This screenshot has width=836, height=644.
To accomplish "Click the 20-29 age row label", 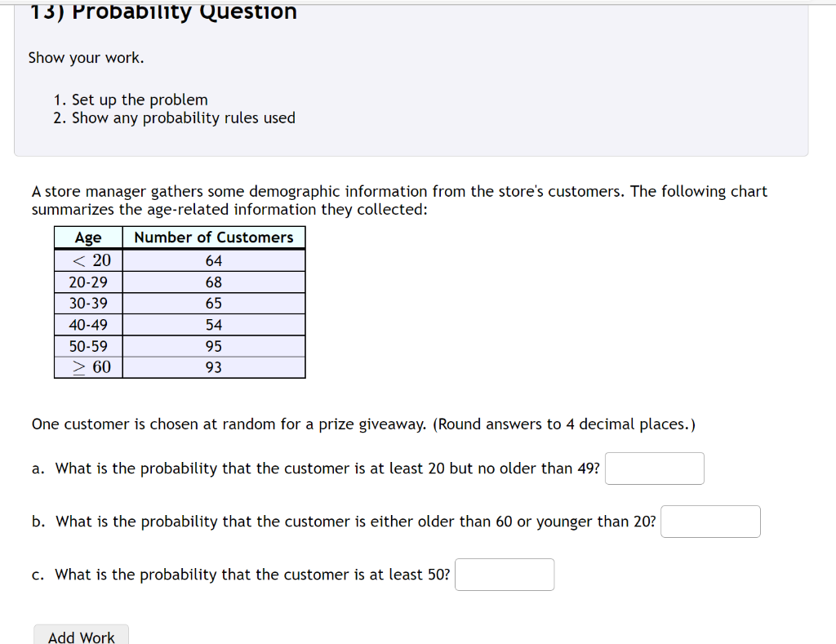I will (x=87, y=282).
